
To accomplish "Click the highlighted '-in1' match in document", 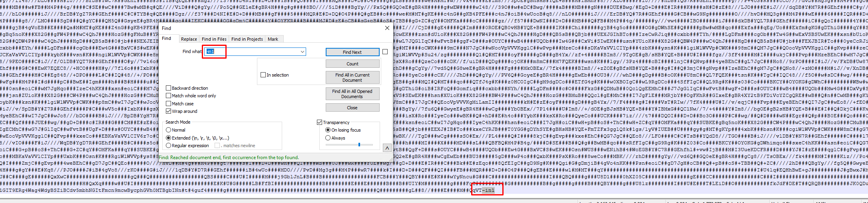I will (488, 190).
